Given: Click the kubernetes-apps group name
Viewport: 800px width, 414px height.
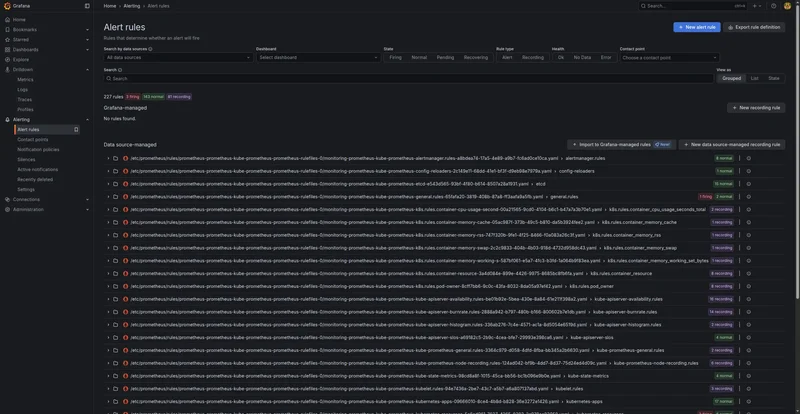Looking at the screenshot, I should [584, 402].
